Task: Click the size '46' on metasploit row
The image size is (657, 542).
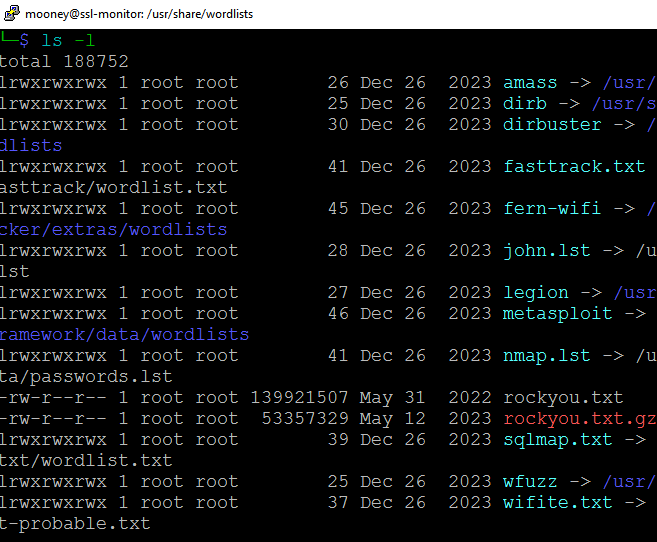Action: (x=338, y=313)
